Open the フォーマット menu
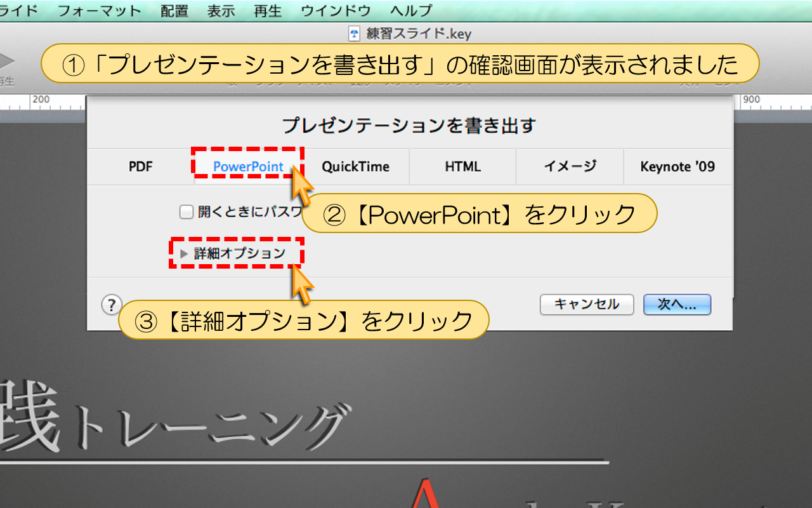 point(100,11)
